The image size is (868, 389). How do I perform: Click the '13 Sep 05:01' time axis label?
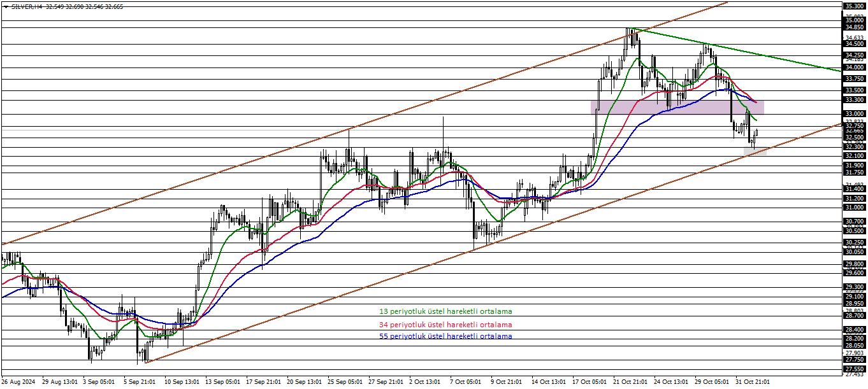coord(223,382)
